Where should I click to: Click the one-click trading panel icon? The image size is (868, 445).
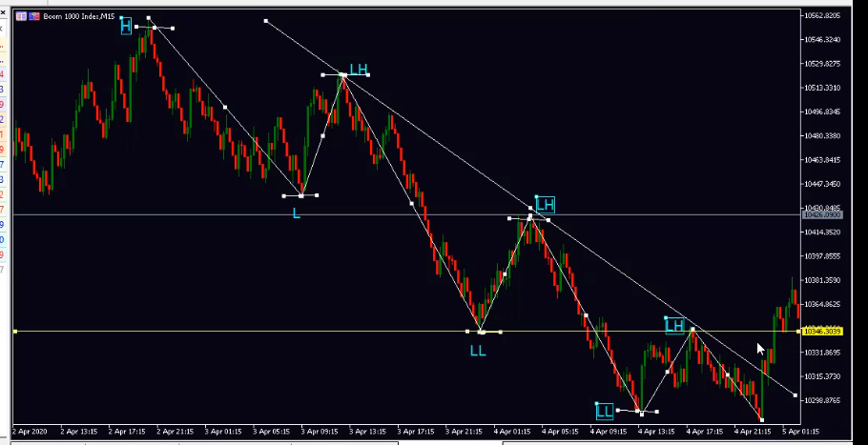click(x=22, y=17)
